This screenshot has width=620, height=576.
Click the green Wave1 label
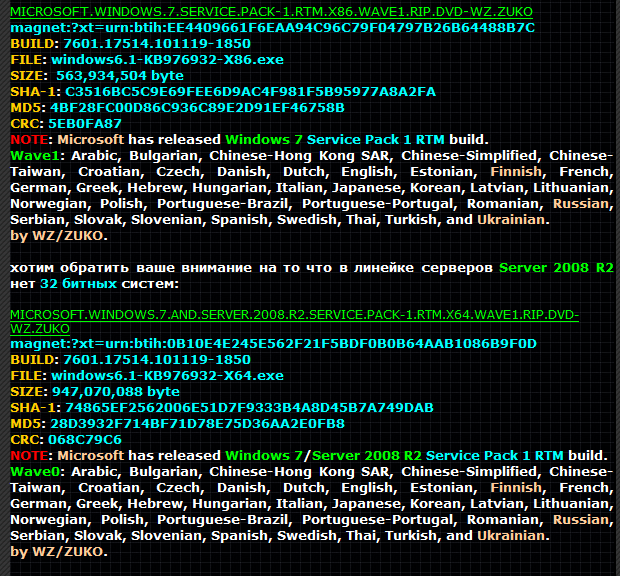pyautogui.click(x=35, y=155)
